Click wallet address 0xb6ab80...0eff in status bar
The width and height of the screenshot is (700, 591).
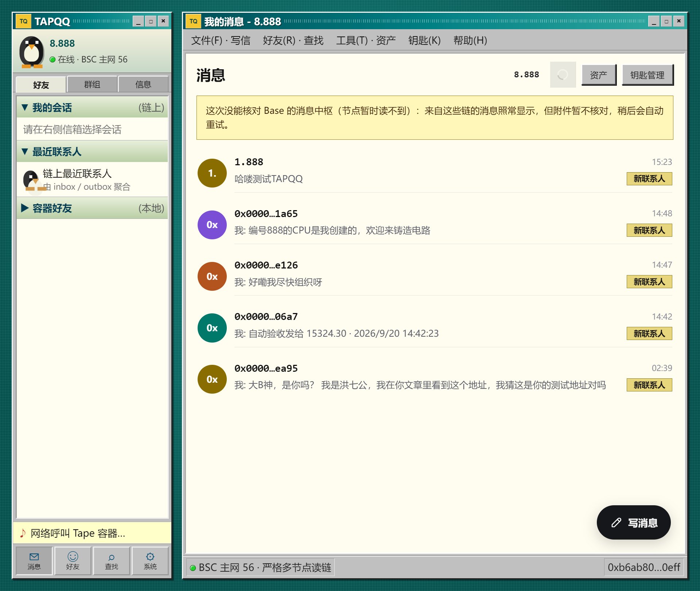click(x=644, y=567)
